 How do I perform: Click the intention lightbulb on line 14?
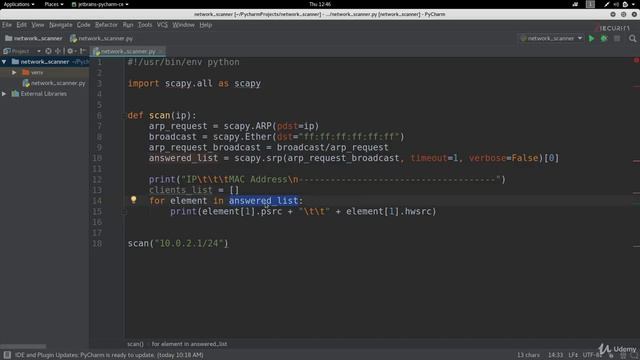pyautogui.click(x=133, y=200)
